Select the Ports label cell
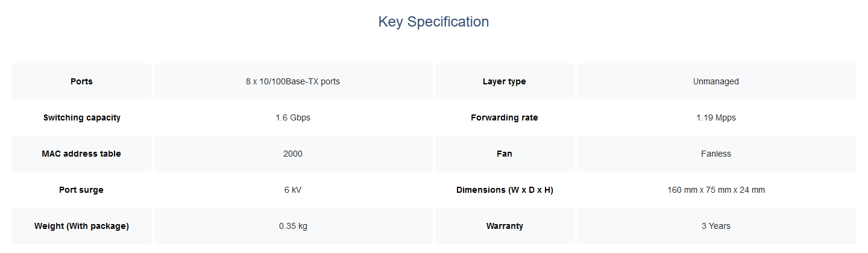Image resolution: width=868 pixels, height=253 pixels. click(81, 81)
